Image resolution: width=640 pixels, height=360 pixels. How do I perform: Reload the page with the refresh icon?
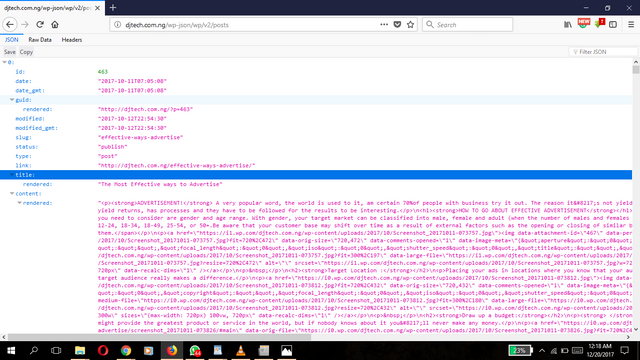(x=40, y=24)
